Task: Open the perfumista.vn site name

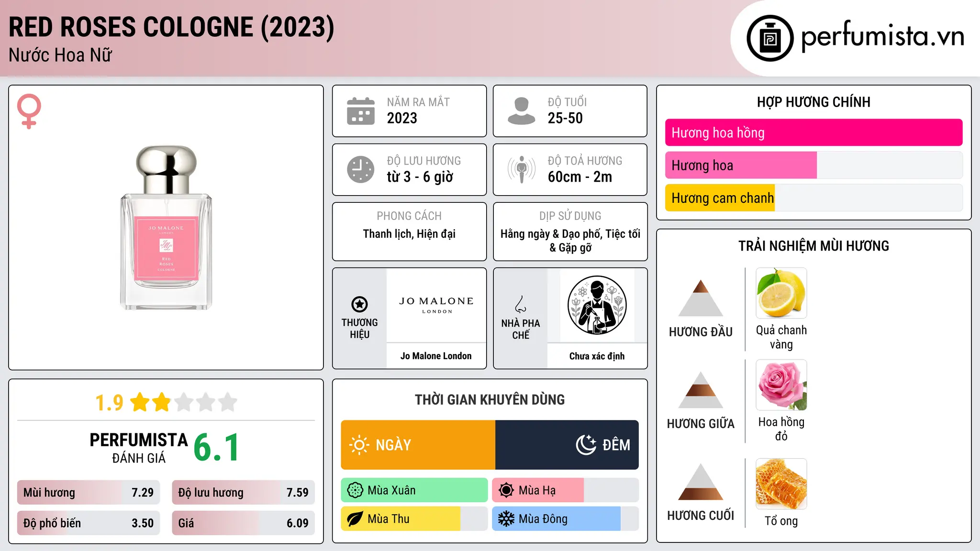Action: (882, 37)
